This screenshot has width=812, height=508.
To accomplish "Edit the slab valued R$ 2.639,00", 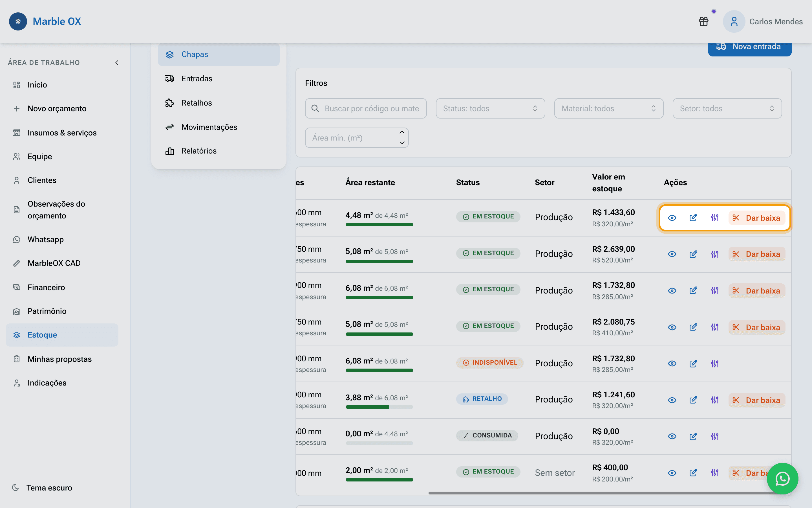I will (693, 254).
